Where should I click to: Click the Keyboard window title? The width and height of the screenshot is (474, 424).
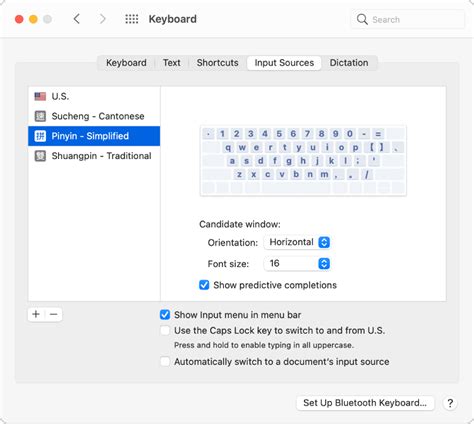tap(173, 19)
